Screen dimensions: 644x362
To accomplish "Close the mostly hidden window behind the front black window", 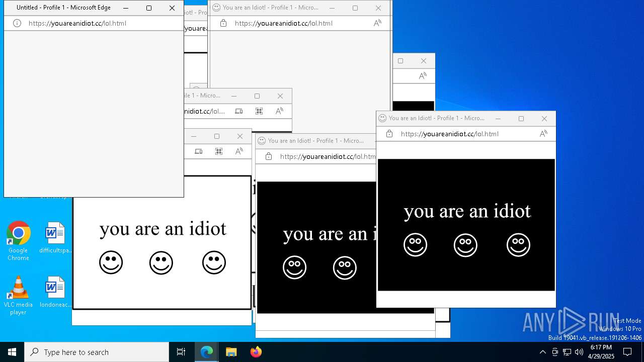I will coord(424,61).
